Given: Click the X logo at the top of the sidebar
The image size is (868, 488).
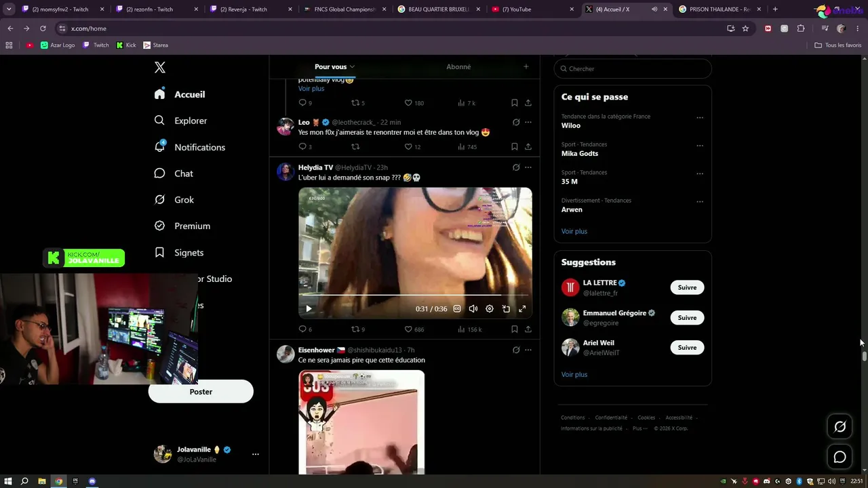Looking at the screenshot, I should coord(160,67).
